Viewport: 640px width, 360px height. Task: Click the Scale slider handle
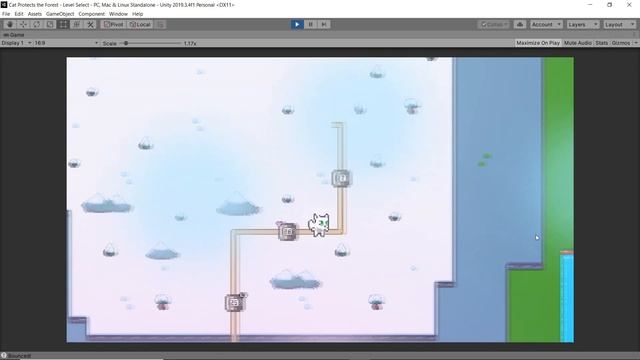click(x=126, y=43)
